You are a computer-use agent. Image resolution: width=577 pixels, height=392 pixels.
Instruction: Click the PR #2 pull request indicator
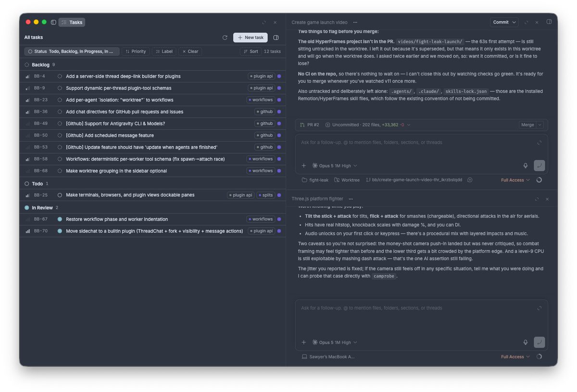tap(310, 125)
